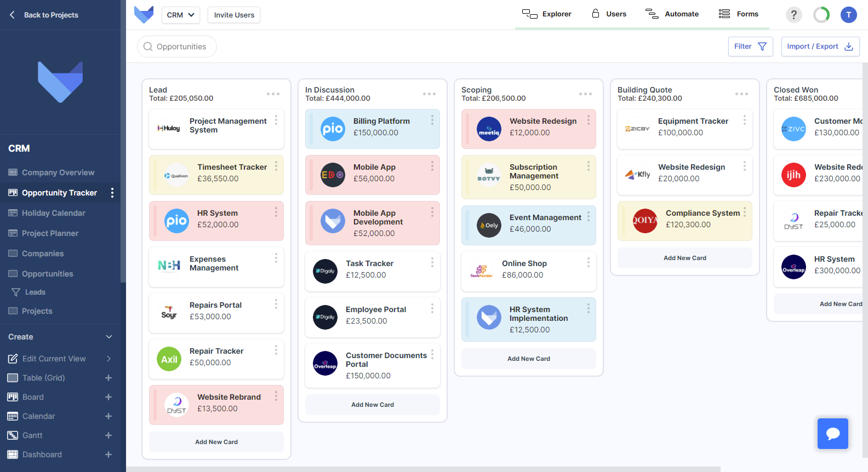868x472 pixels.
Task: Open Company Overview in sidebar
Action: click(x=58, y=172)
